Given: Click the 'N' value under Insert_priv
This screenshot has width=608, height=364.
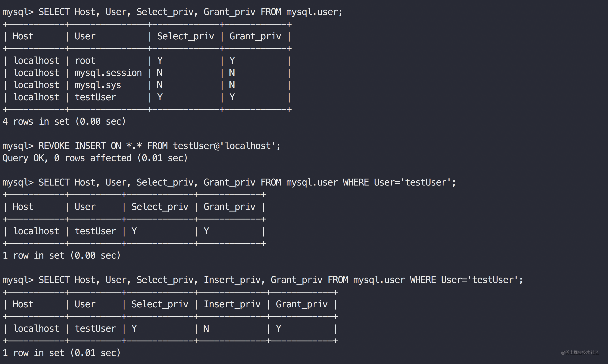Looking at the screenshot, I should [x=206, y=328].
